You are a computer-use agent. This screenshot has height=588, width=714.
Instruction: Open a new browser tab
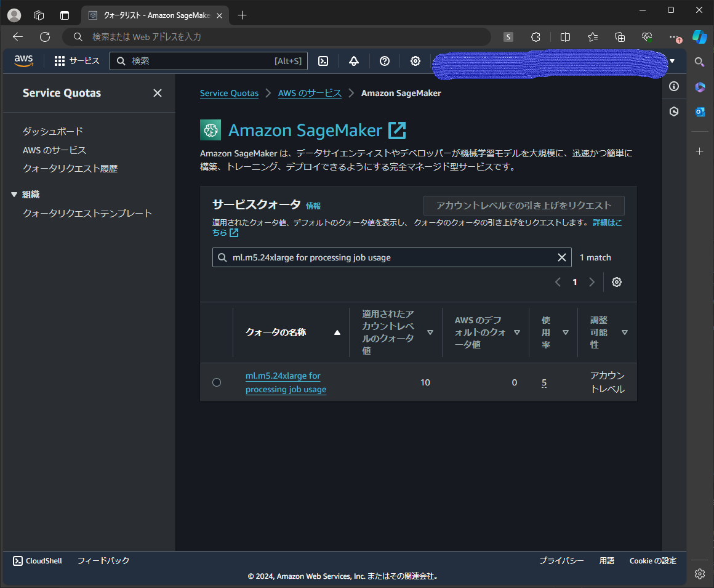point(243,15)
